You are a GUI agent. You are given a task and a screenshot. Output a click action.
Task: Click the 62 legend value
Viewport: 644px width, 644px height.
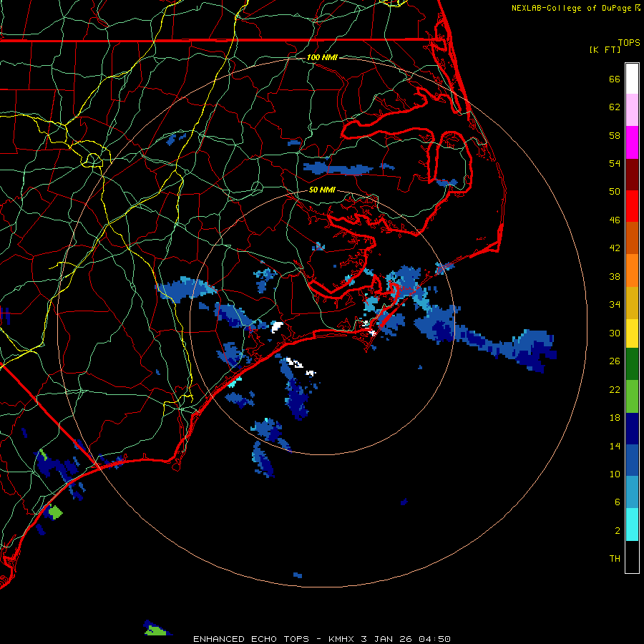pyautogui.click(x=615, y=107)
